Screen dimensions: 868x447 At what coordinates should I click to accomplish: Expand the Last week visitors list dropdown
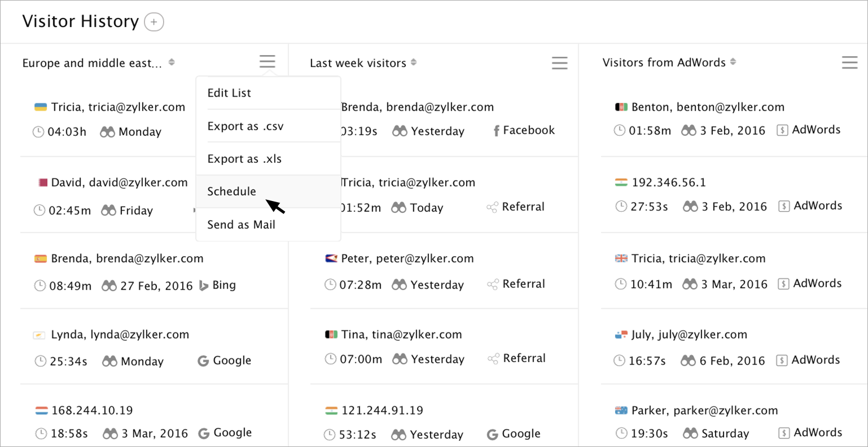(x=414, y=62)
